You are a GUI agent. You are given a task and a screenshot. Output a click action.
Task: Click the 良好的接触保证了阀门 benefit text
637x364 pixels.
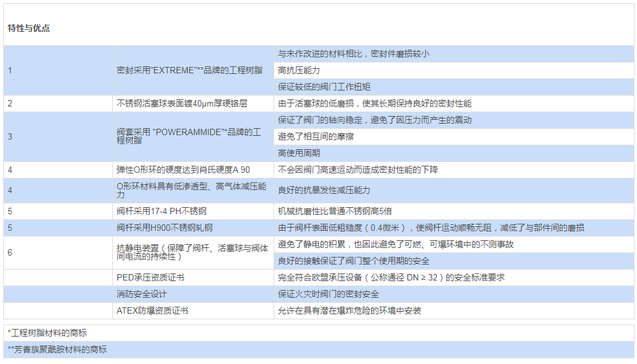354,261
